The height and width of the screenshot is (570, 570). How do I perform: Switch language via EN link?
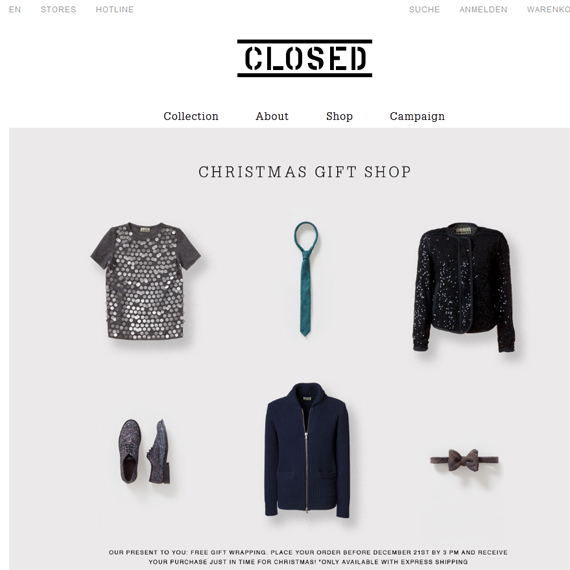pos(15,9)
